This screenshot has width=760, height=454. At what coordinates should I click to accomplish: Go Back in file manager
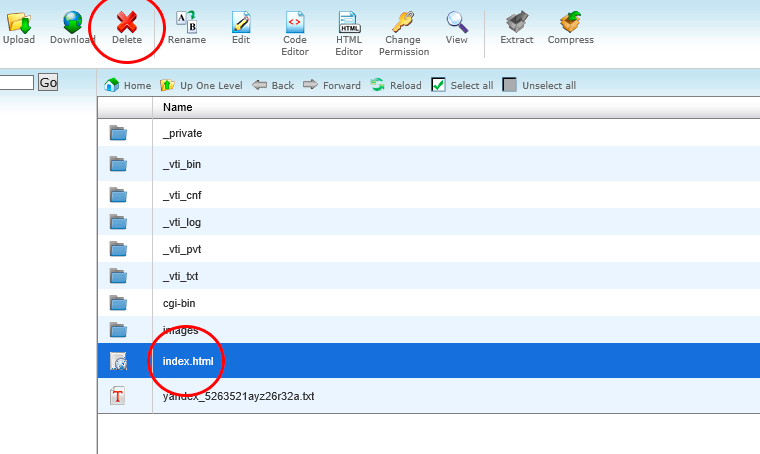point(273,85)
